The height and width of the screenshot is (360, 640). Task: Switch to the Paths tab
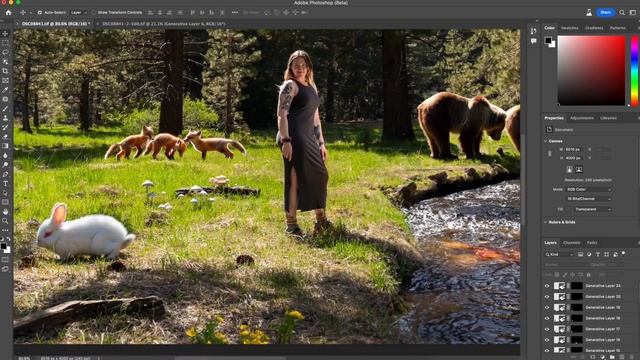coord(592,243)
